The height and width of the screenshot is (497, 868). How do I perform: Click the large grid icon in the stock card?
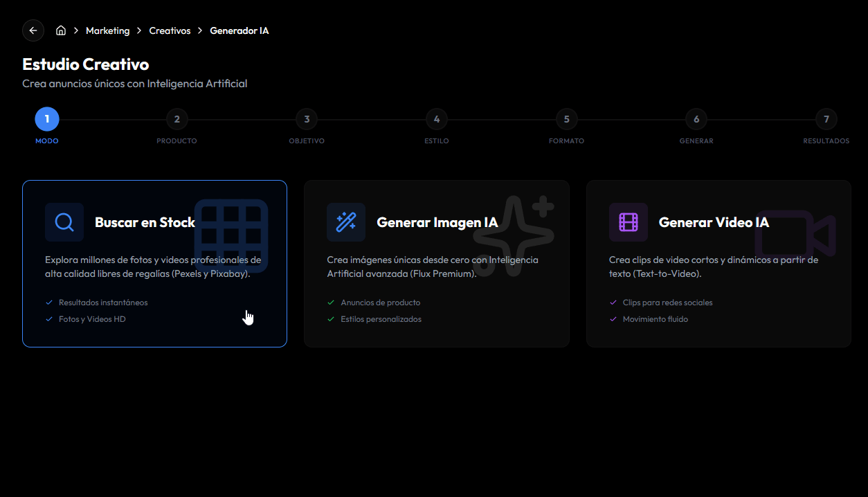[230, 235]
